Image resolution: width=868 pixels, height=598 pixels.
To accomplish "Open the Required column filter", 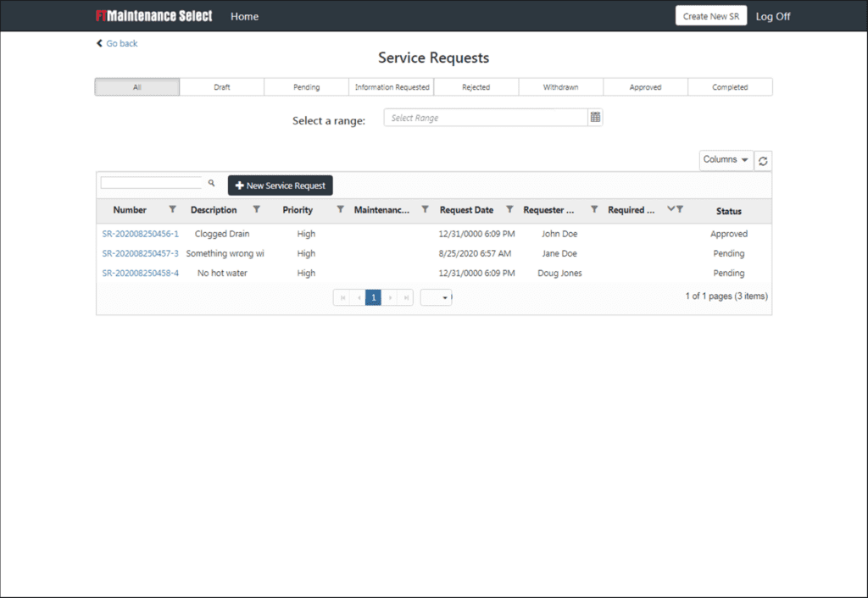I will pos(680,209).
